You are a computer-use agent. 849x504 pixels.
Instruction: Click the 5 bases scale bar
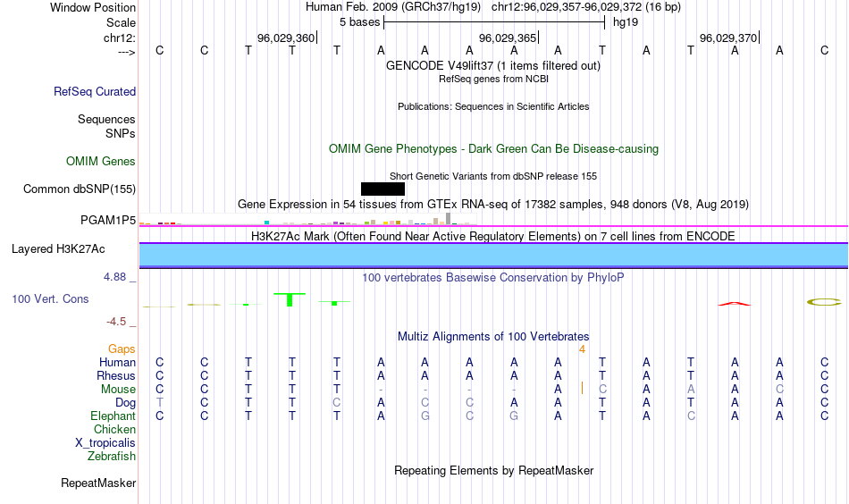pos(494,22)
